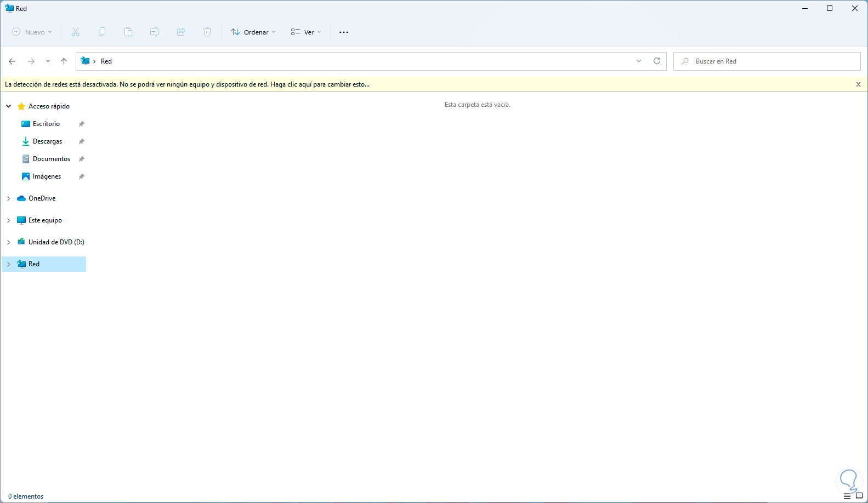Image resolution: width=868 pixels, height=503 pixels.
Task: Click the Copy icon in toolbar
Action: 102,32
